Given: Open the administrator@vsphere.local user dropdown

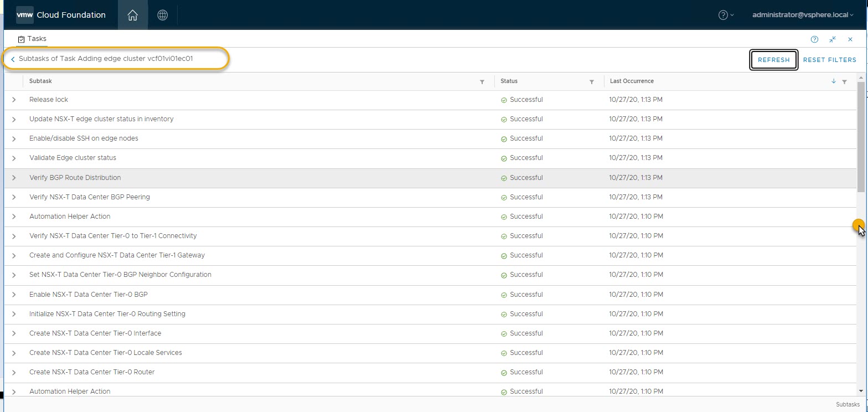Looking at the screenshot, I should (802, 15).
